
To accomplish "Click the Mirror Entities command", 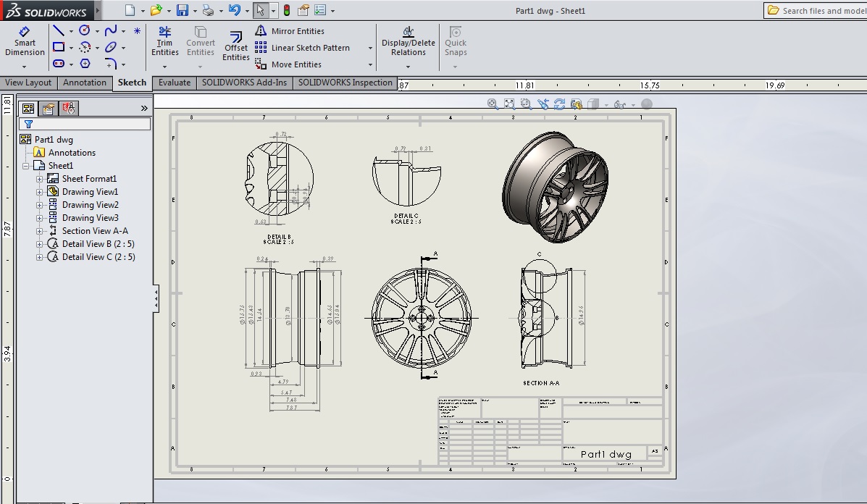I will [290, 31].
